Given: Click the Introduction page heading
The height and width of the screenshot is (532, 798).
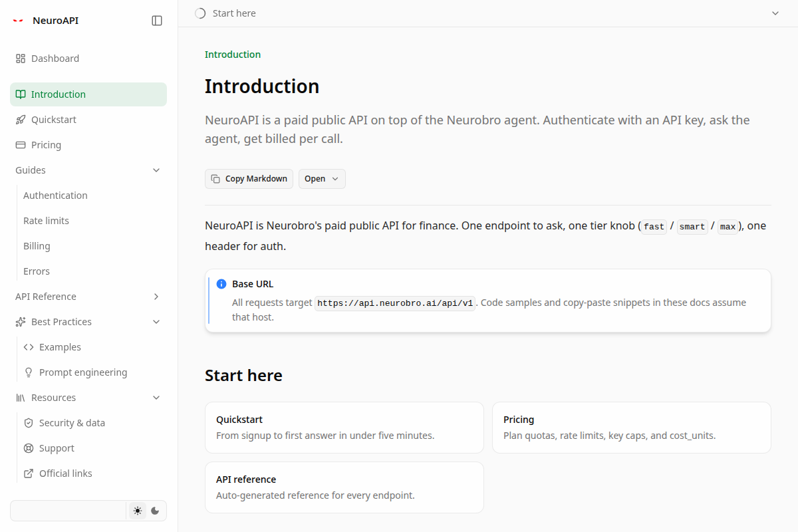Looking at the screenshot, I should coord(262,86).
